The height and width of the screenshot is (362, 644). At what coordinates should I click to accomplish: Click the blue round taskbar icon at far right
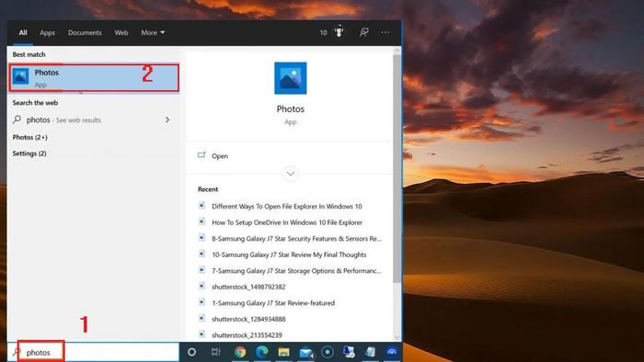point(392,351)
